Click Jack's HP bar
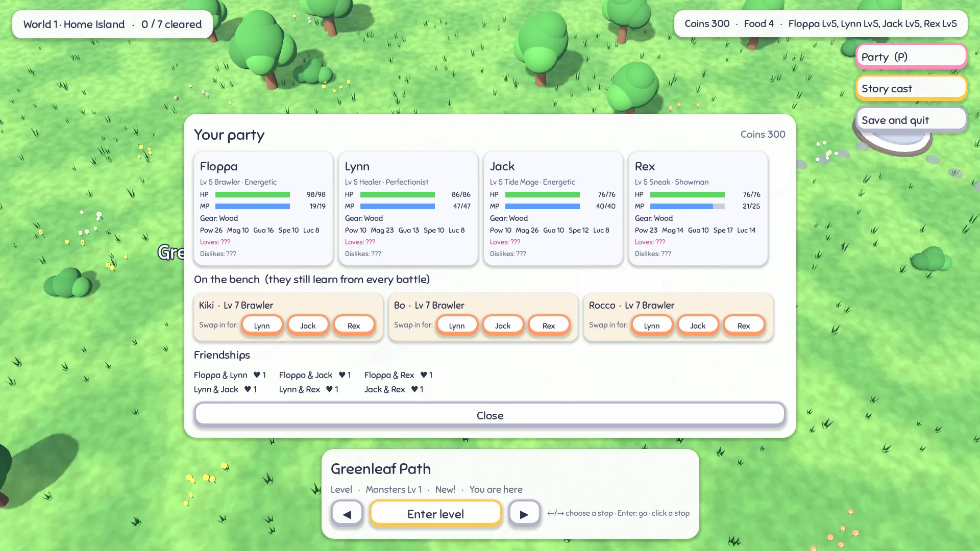 pos(543,194)
